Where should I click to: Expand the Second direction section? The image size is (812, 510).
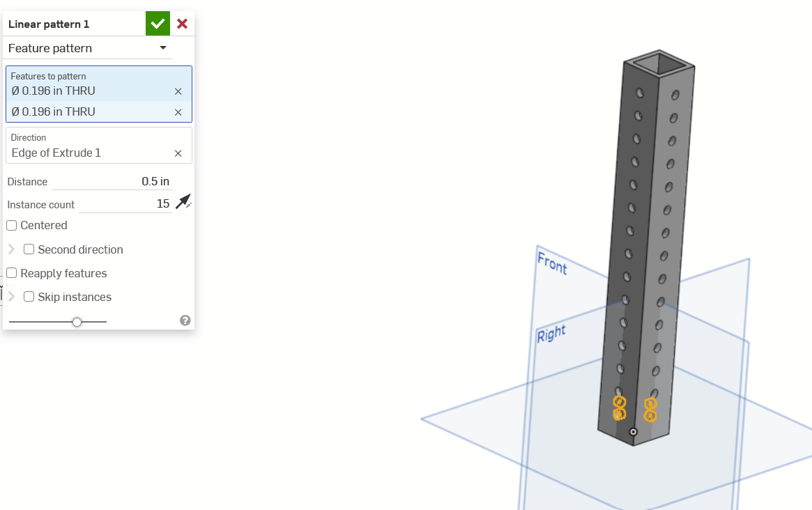11,249
